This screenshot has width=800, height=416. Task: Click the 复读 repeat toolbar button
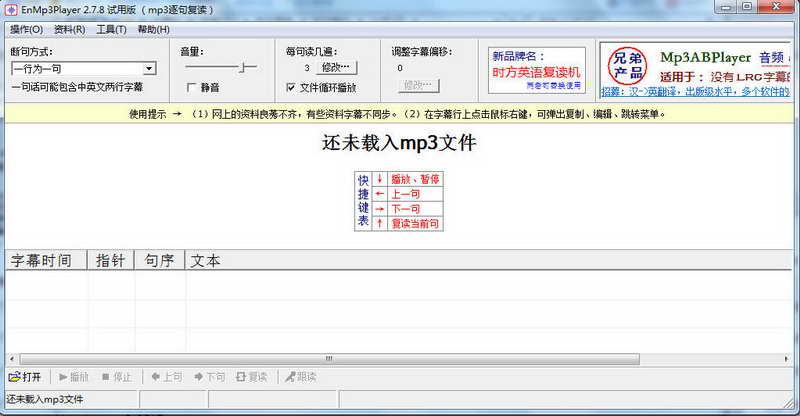[252, 377]
